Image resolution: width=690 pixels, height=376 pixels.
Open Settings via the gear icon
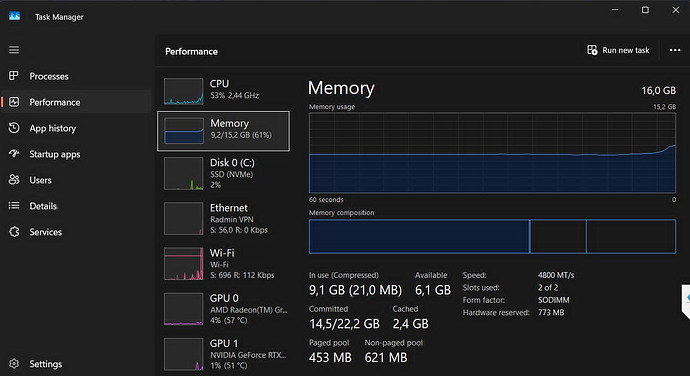pyautogui.click(x=14, y=364)
